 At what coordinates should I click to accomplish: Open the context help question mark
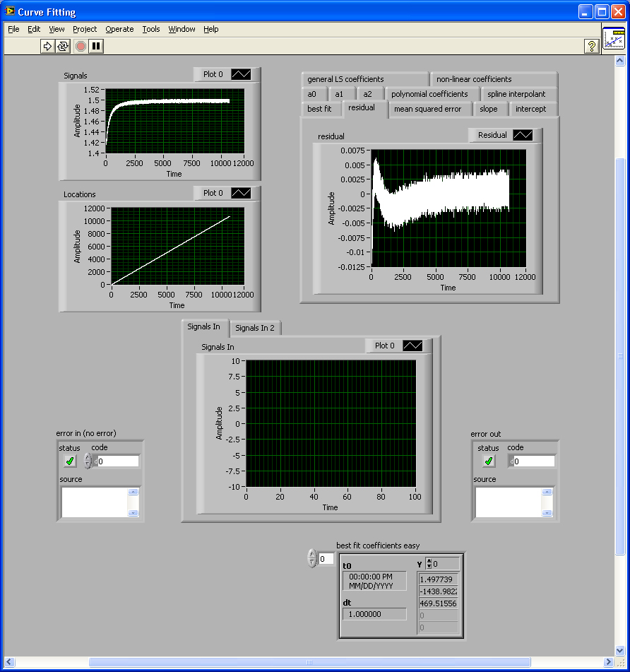[x=592, y=46]
